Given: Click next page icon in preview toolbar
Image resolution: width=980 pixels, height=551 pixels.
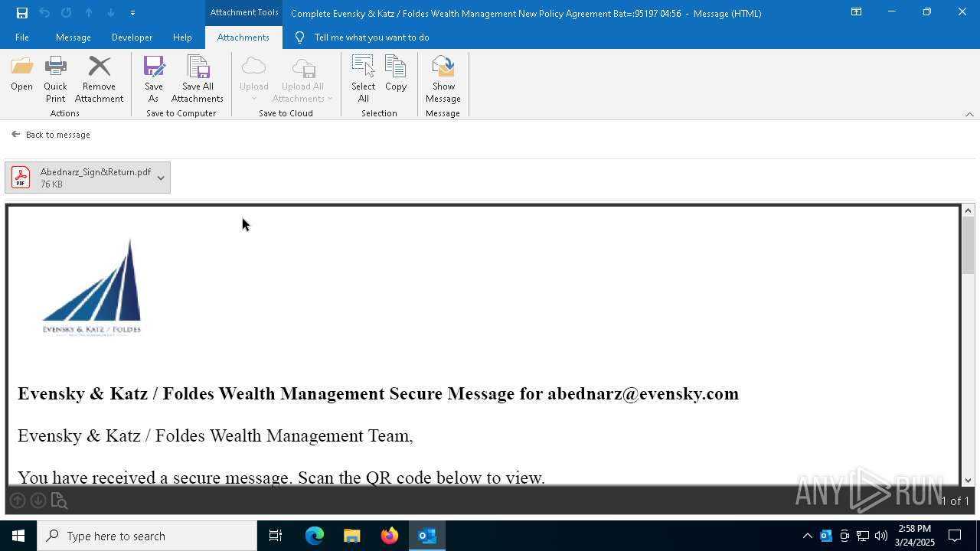Looking at the screenshot, I should click(38, 500).
